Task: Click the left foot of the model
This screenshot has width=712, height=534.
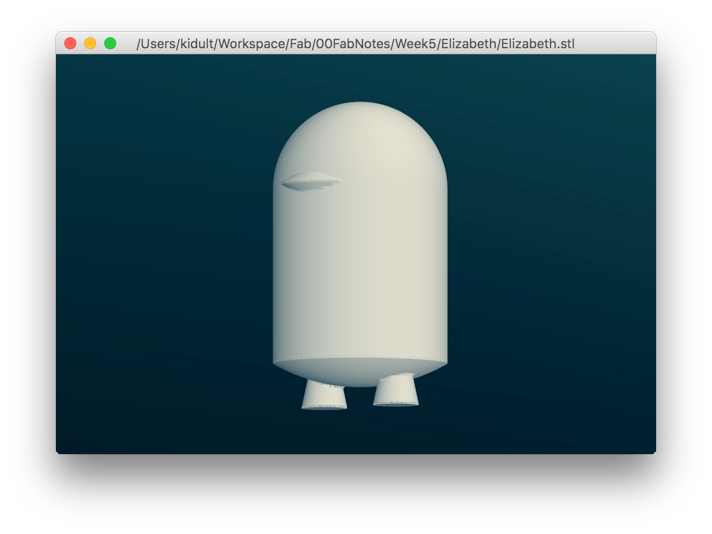Action: pyautogui.click(x=324, y=395)
